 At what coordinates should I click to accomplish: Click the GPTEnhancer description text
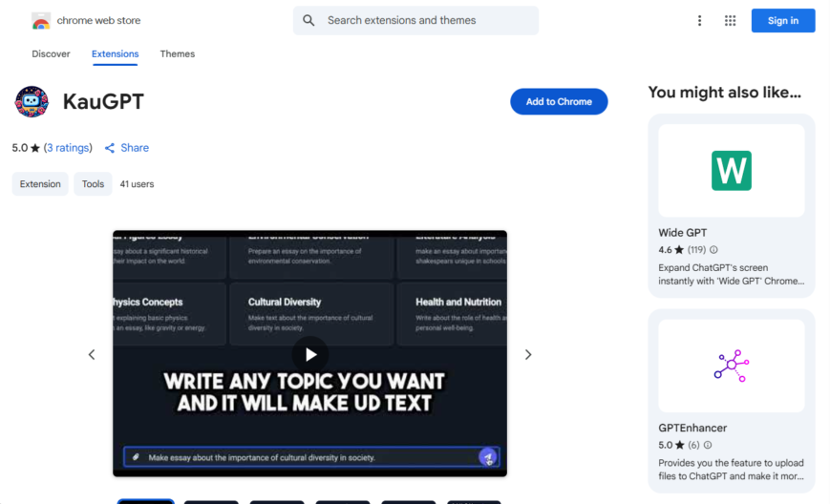731,469
